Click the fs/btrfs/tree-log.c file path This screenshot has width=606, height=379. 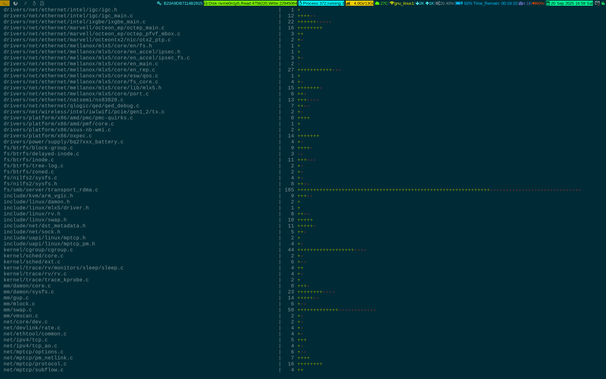(x=33, y=166)
